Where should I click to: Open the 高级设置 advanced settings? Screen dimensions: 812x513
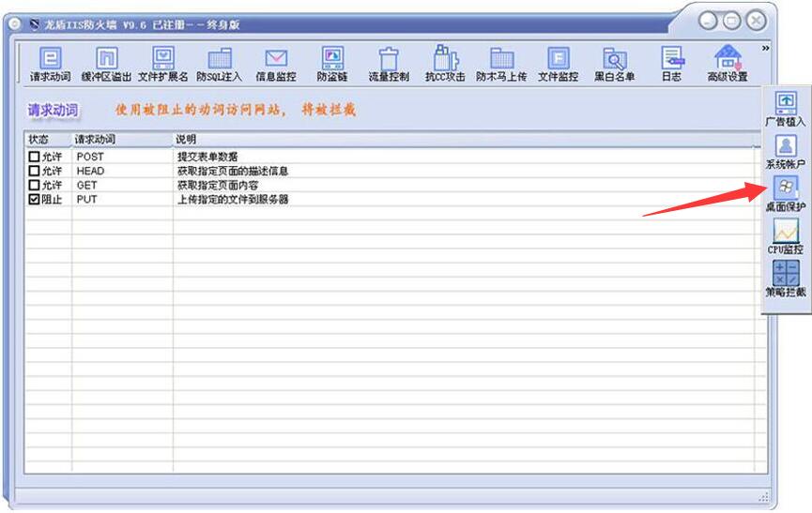728,64
